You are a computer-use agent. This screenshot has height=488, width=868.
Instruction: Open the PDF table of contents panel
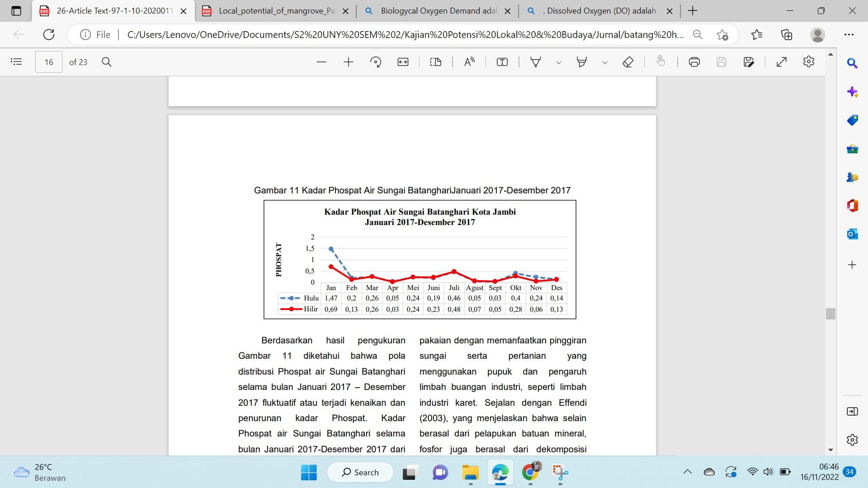pyautogui.click(x=16, y=62)
